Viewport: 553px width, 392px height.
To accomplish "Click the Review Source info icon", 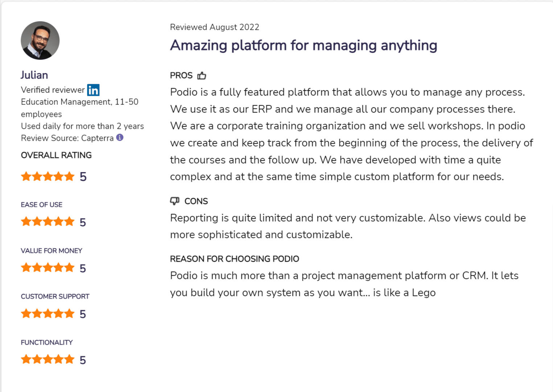I will (120, 137).
